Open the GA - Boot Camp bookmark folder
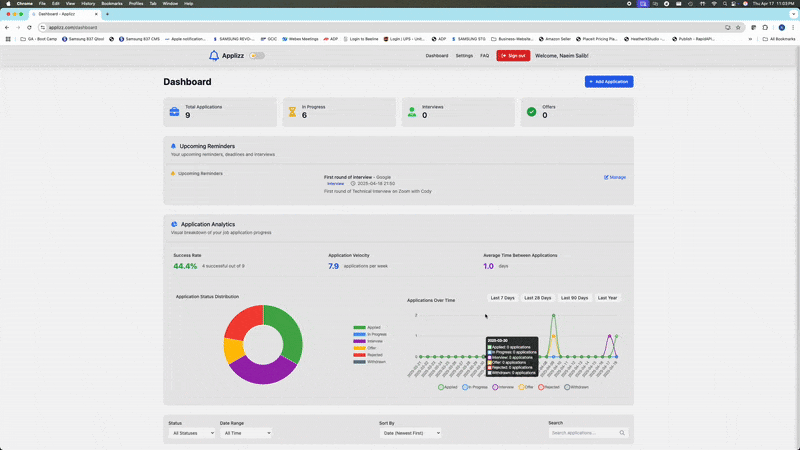800x450 pixels. coord(39,39)
